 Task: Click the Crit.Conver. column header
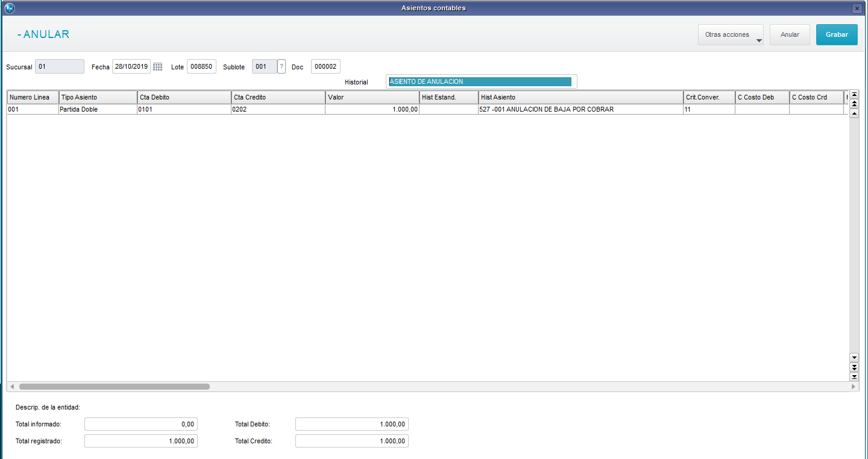[x=709, y=97]
